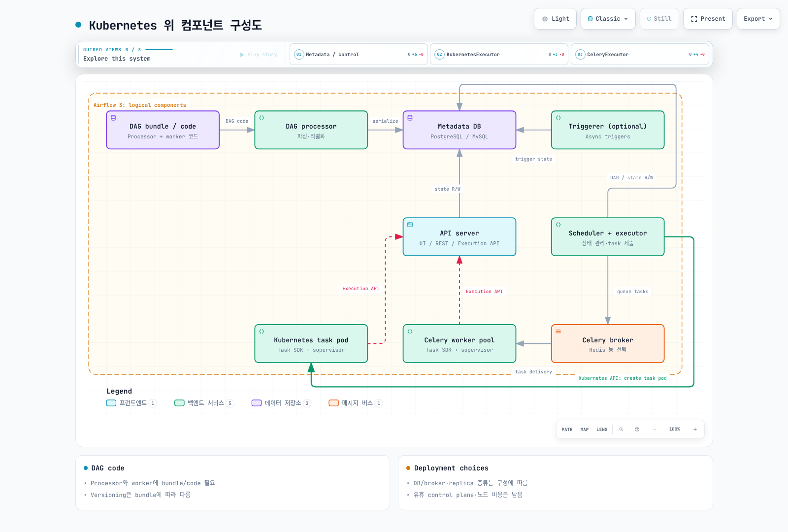Open the Export dropdown menu
The height and width of the screenshot is (532, 788).
click(758, 19)
